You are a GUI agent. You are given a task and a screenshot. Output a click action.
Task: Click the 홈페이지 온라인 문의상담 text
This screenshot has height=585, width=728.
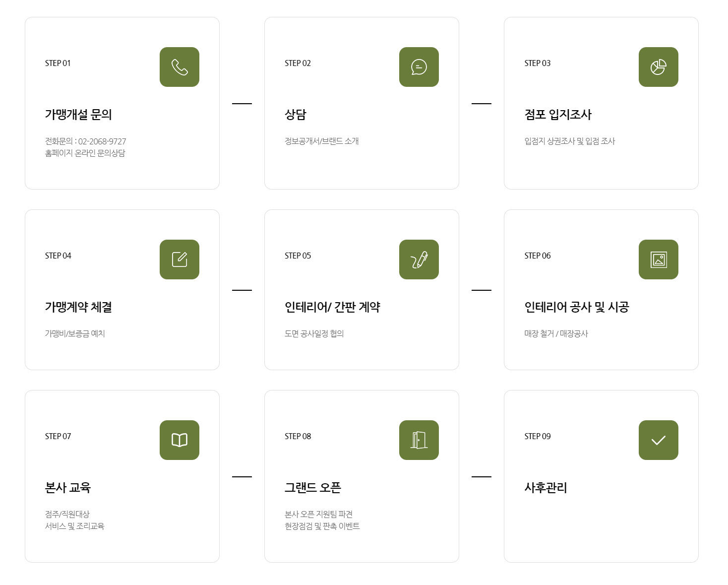click(x=85, y=153)
